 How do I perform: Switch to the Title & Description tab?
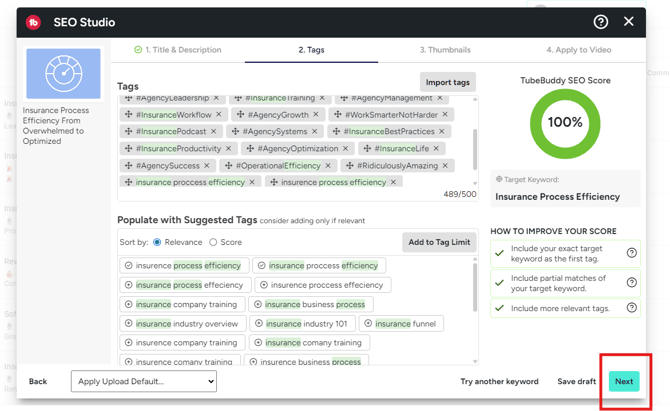point(178,50)
